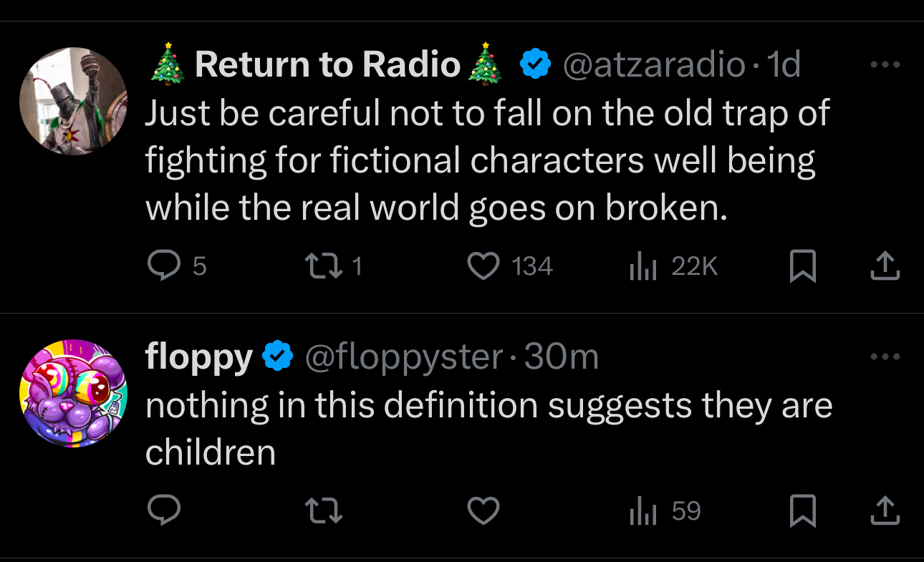
Task: Reply to floppy's tweet
Action: pyautogui.click(x=163, y=510)
